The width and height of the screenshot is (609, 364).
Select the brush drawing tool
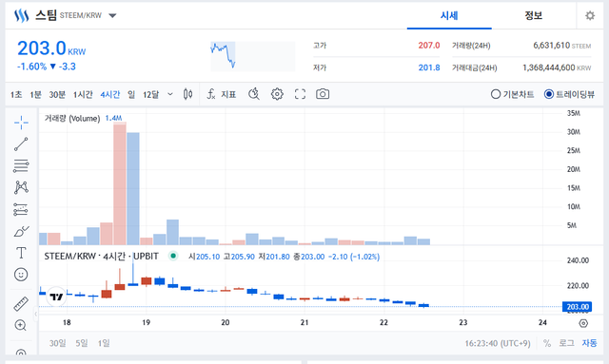(x=21, y=231)
